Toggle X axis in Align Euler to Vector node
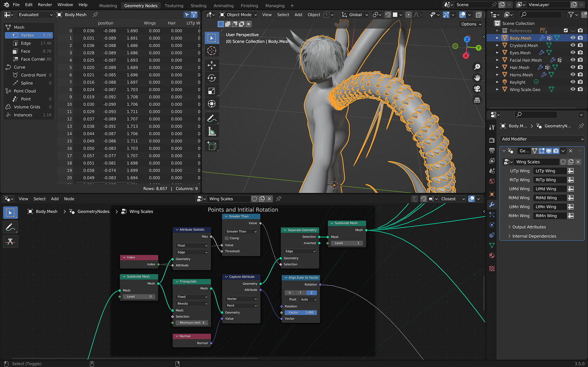 (x=290, y=292)
